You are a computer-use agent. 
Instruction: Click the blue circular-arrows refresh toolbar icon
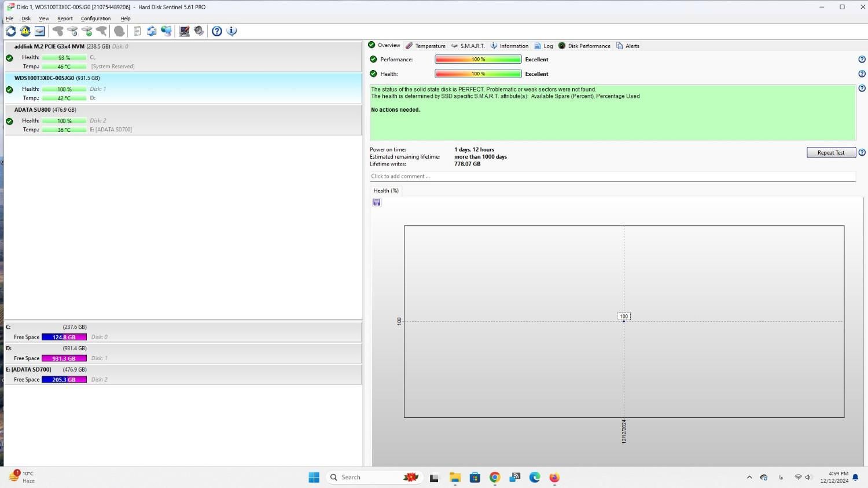tap(11, 31)
